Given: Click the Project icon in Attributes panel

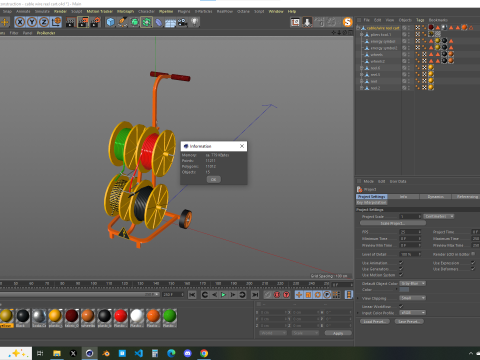Looking at the screenshot, I should 359,189.
